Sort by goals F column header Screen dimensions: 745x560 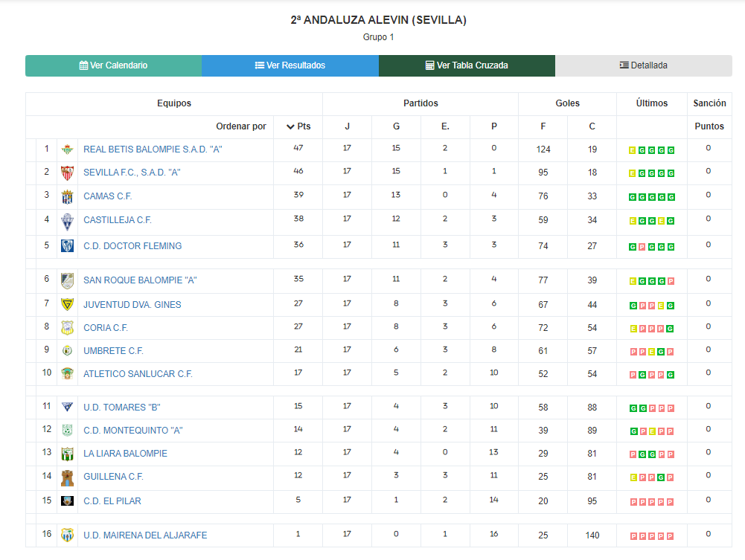(543, 126)
